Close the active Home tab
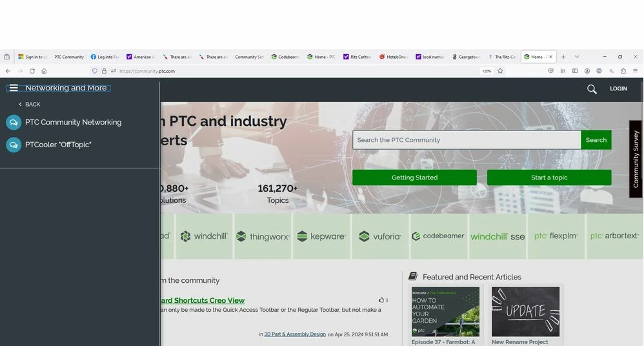The image size is (644, 346). pos(551,57)
